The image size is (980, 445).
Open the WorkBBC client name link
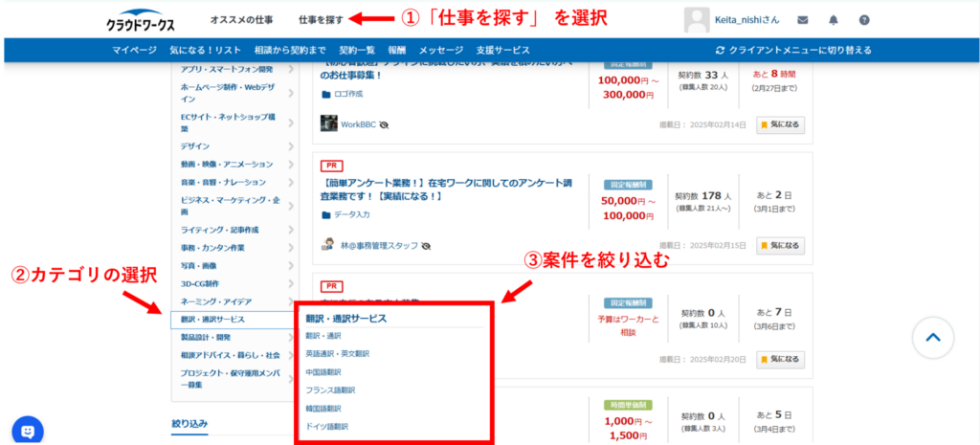coord(358,124)
